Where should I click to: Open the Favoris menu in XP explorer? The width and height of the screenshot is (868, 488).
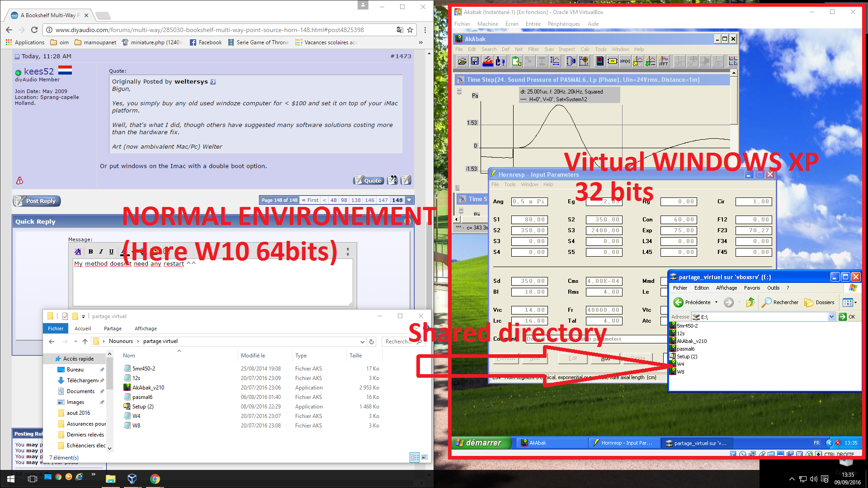coord(752,288)
